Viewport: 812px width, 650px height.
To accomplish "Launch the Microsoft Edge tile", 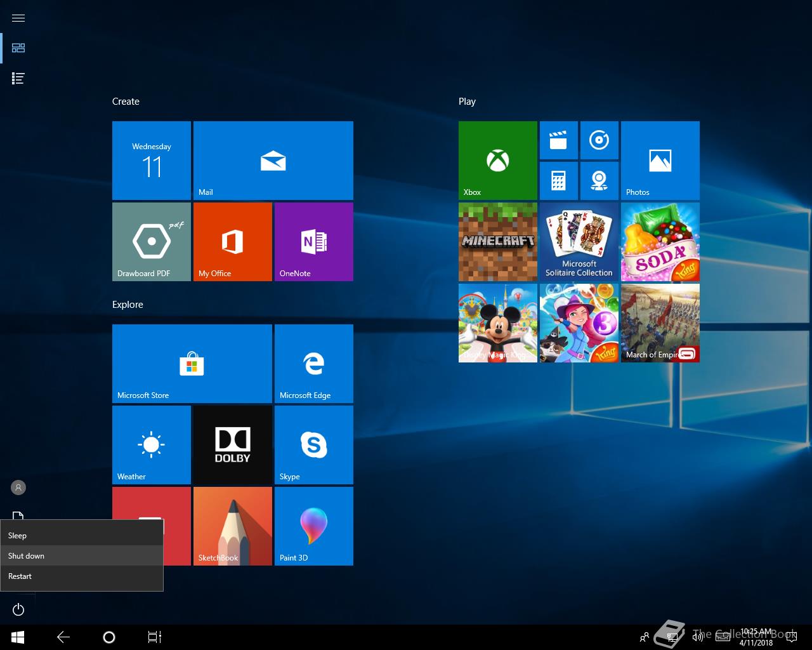I will click(314, 364).
